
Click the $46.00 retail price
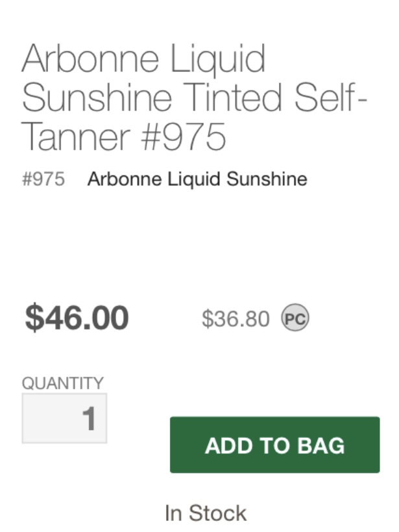click(x=75, y=317)
